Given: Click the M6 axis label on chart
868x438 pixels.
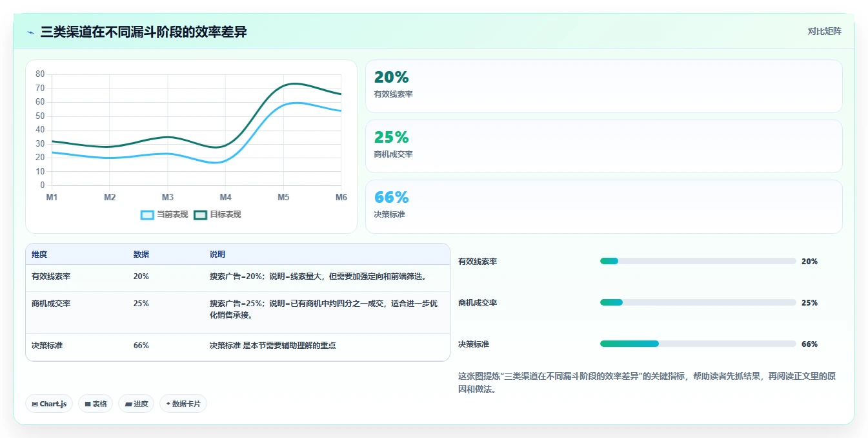Looking at the screenshot, I should coord(340,197).
